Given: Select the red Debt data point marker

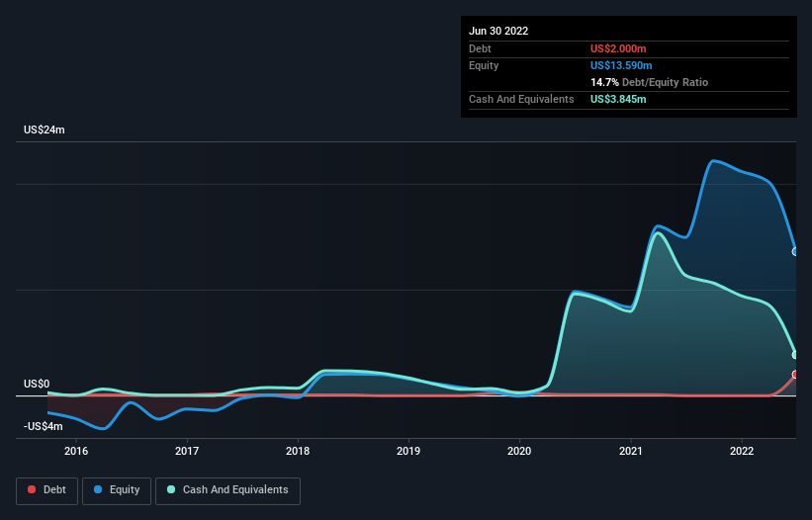Looking at the screenshot, I should [x=795, y=374].
